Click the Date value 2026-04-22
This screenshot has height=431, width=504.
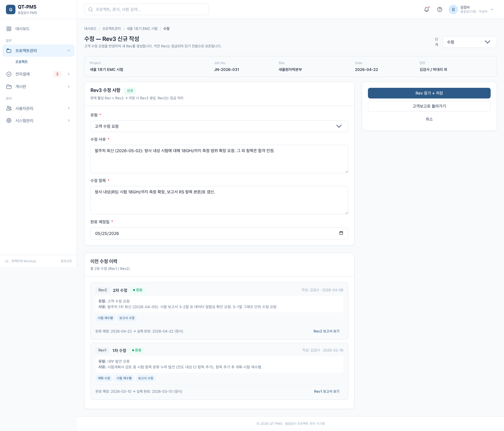click(x=366, y=70)
